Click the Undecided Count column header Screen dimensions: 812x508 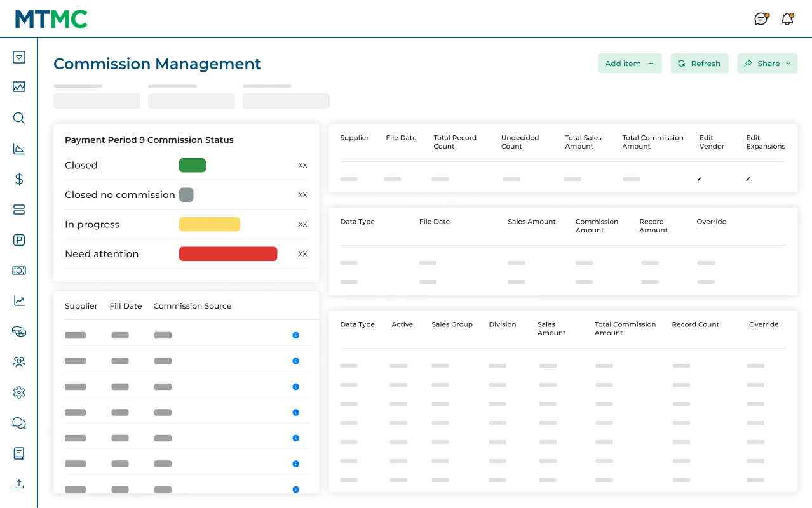[520, 142]
